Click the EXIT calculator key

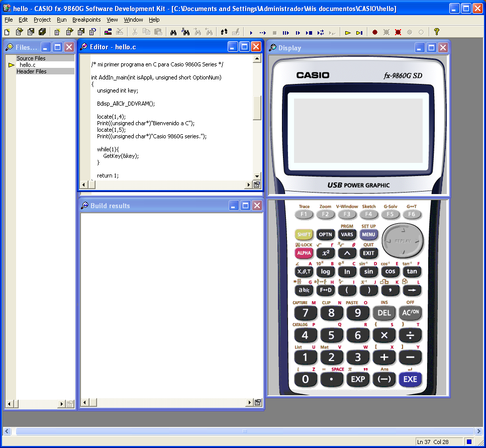tap(368, 253)
